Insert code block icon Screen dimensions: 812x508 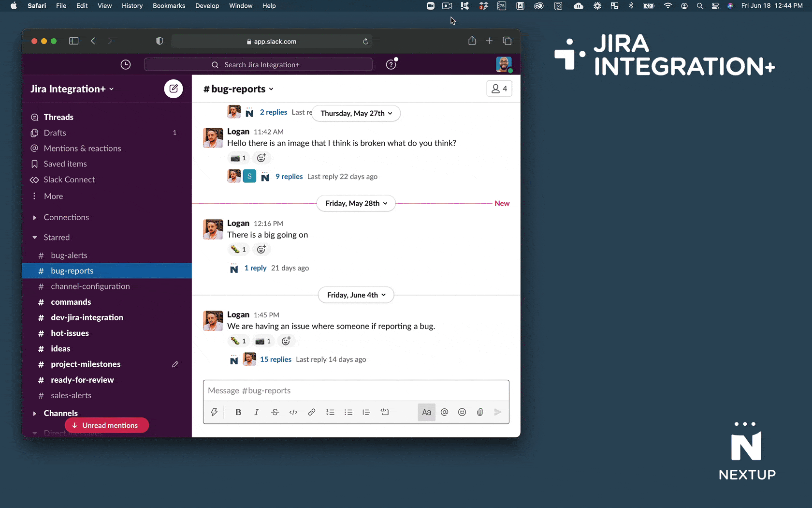[385, 412]
